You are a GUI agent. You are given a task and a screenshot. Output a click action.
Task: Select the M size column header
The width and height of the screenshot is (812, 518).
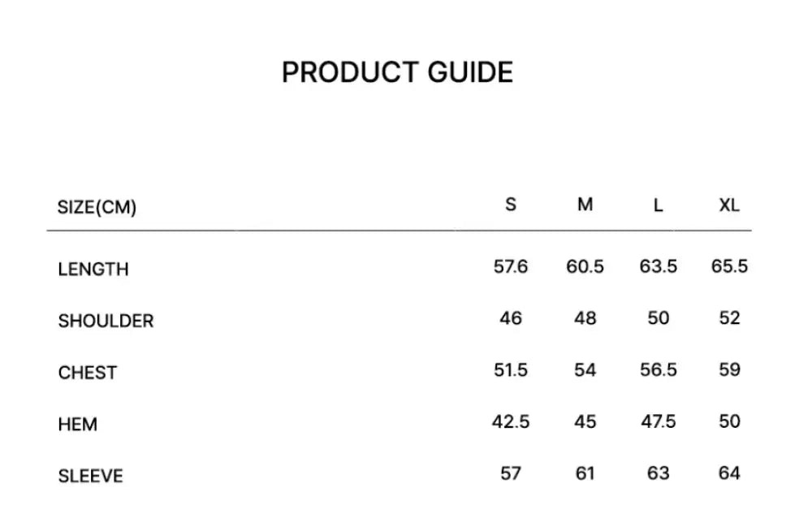tap(585, 205)
